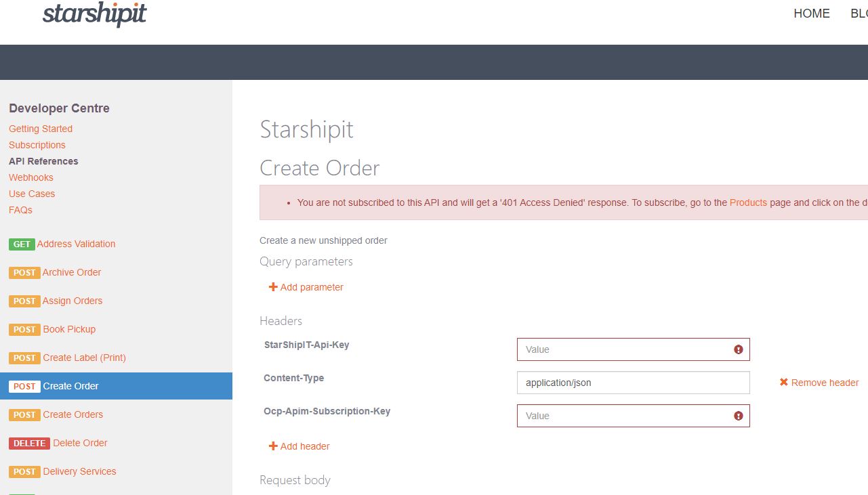Click the plus icon beside Add header

[x=273, y=446]
